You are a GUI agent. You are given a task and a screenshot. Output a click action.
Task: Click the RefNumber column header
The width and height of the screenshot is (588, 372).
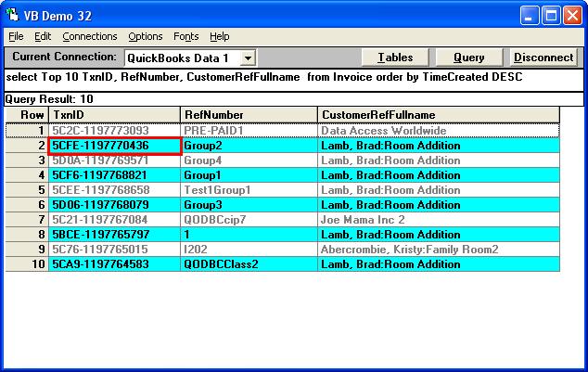click(x=248, y=115)
